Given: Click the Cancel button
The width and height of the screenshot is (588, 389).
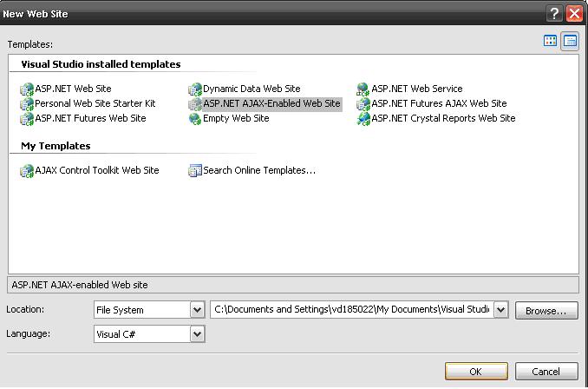Looking at the screenshot, I should tap(546, 372).
